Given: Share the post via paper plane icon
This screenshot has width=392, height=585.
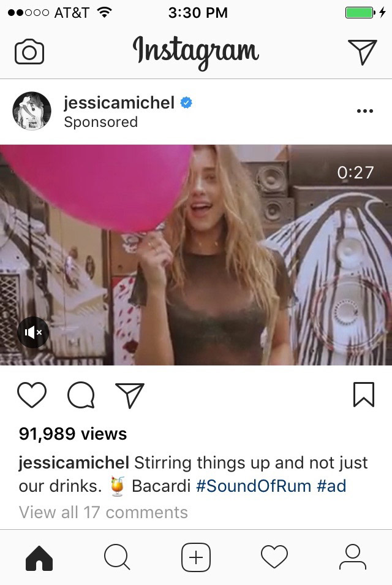Looking at the screenshot, I should click(130, 395).
